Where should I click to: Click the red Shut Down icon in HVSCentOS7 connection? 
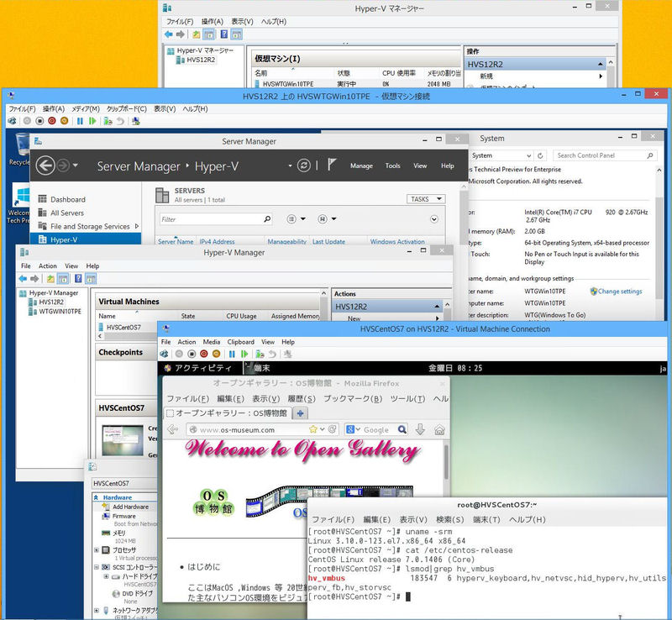203,354
